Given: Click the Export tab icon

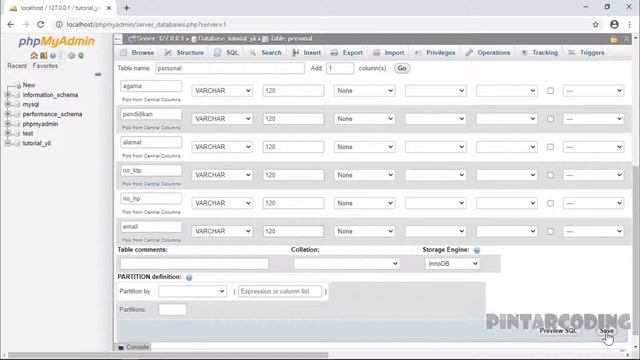Looking at the screenshot, I should coord(334,53).
